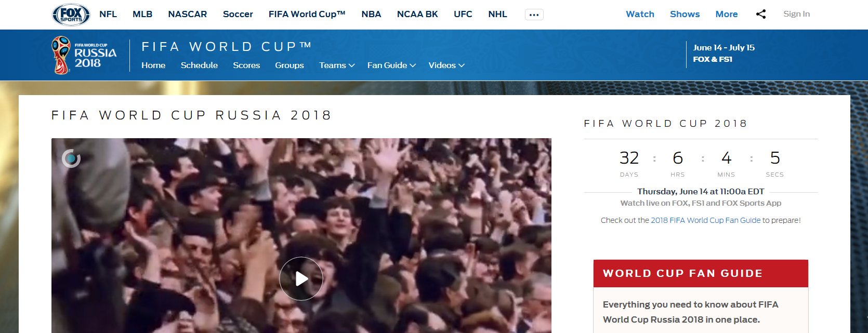Open the NHL section
Screen dimensions: 868x333
click(x=497, y=14)
